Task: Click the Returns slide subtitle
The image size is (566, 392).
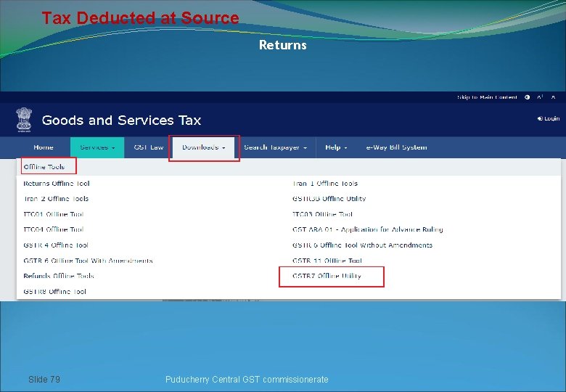Action: click(x=283, y=45)
